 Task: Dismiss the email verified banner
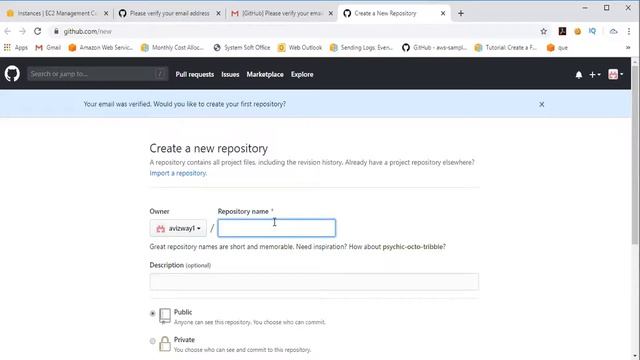(542, 104)
